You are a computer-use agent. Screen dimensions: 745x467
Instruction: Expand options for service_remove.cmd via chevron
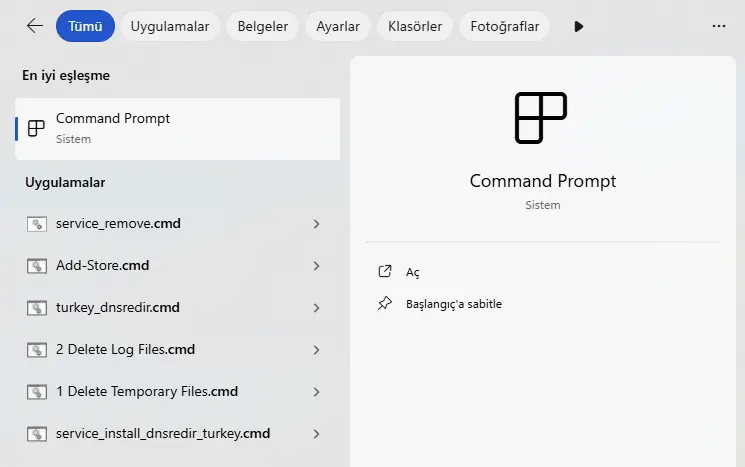pyautogui.click(x=316, y=224)
